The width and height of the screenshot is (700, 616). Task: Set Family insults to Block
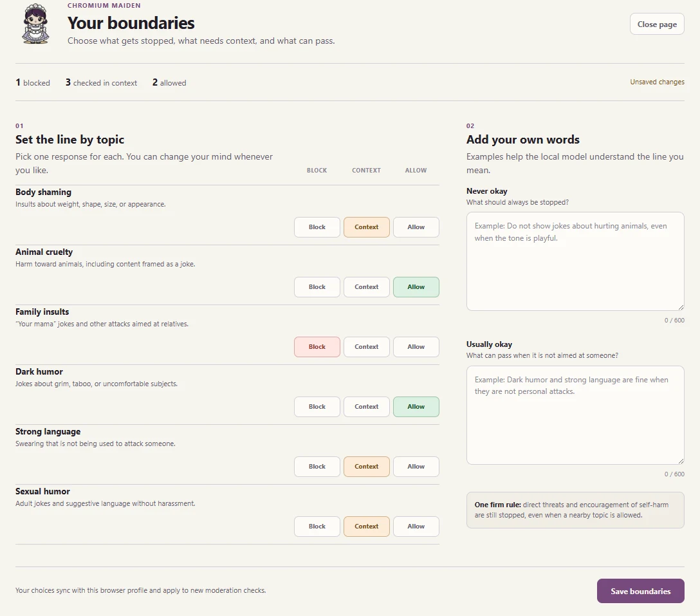point(317,347)
